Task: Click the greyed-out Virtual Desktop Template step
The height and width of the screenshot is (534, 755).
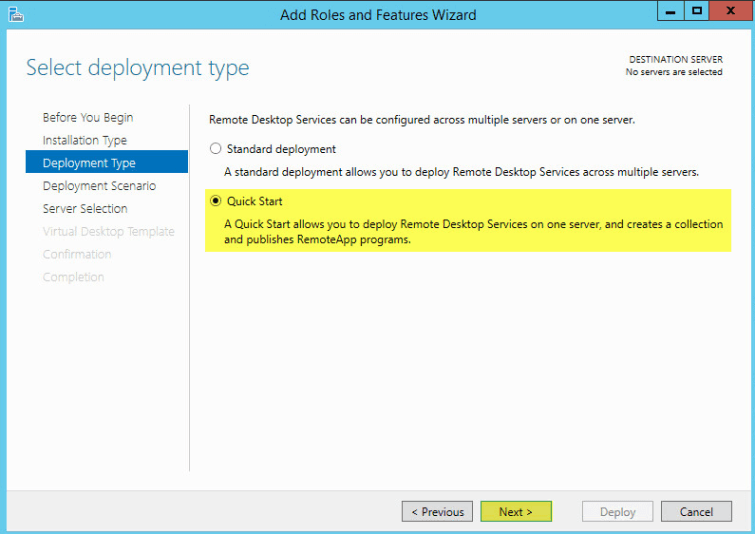Action: click(108, 232)
